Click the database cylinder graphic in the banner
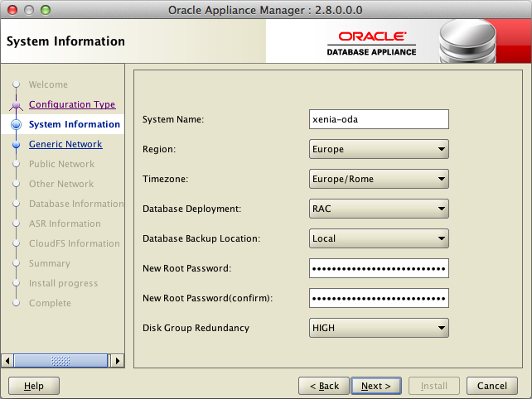This screenshot has height=399, width=532. [x=467, y=41]
